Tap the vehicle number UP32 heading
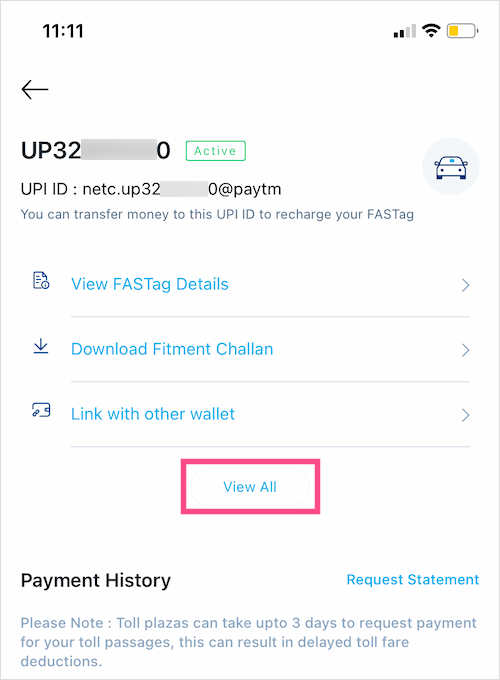500x680 pixels. tap(95, 150)
